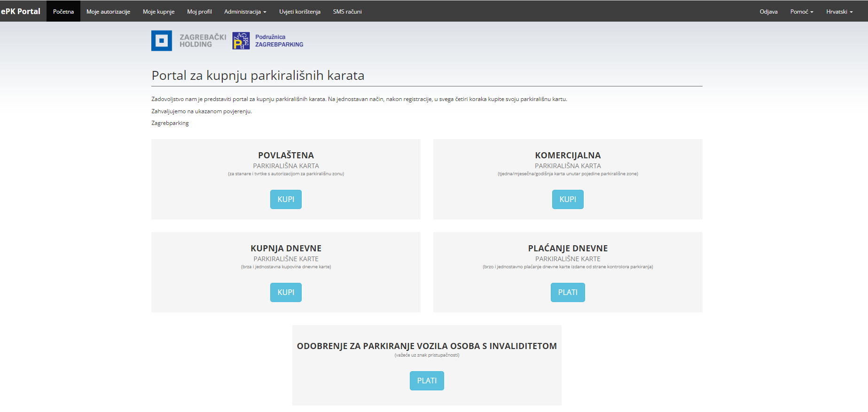Click PLATI for osoba s invaliditetom
Image resolution: width=868 pixels, height=412 pixels.
427,381
